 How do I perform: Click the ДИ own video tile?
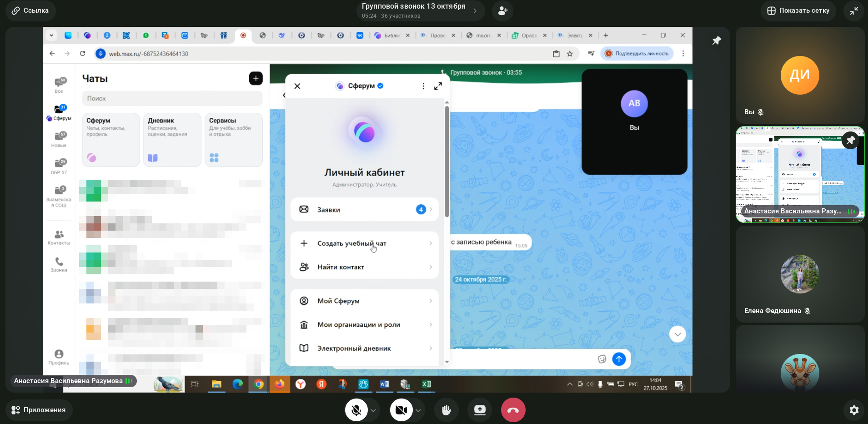coord(799,75)
